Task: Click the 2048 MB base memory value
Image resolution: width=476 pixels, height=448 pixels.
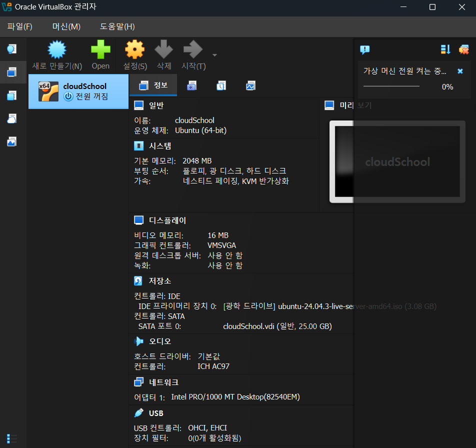Action: [197, 161]
